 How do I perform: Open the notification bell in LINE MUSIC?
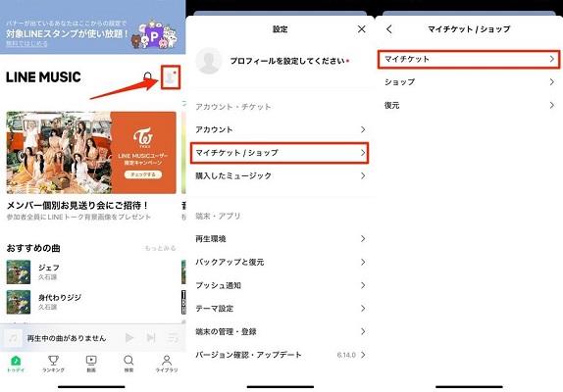[x=147, y=76]
